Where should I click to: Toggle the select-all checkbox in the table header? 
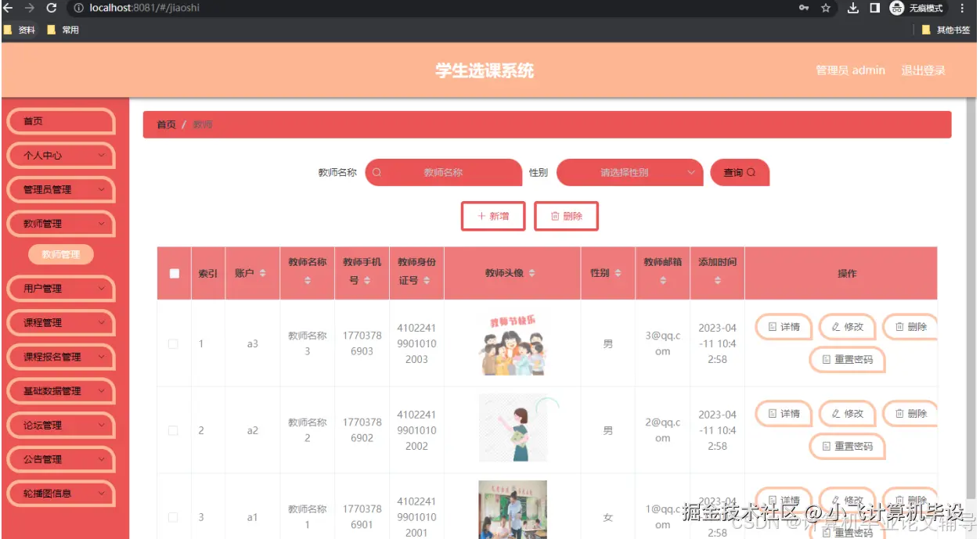173,273
